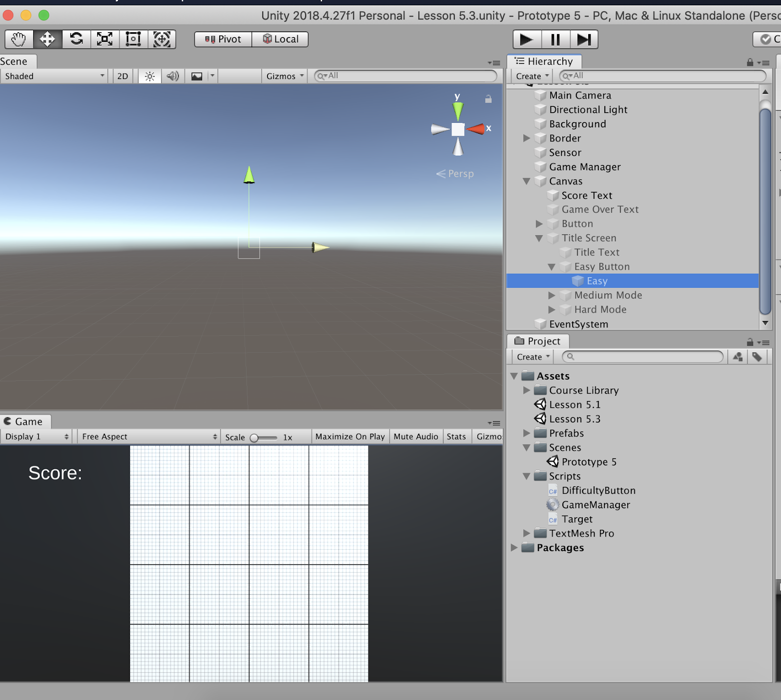The image size is (781, 700).
Task: Expand the Course Library folder
Action: [x=526, y=390]
